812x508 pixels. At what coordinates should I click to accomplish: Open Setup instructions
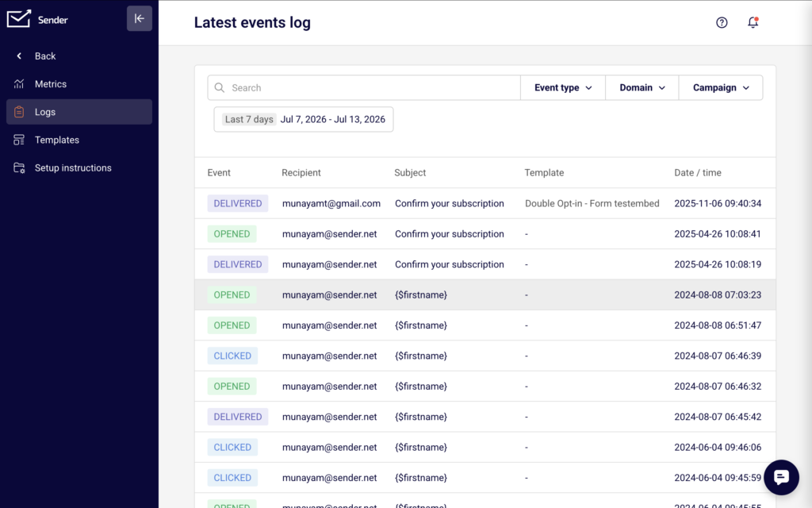(79, 168)
